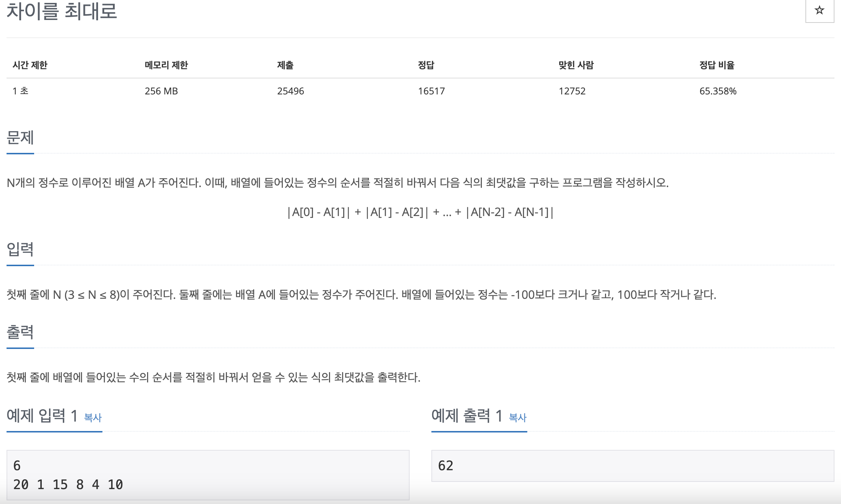Click the 65.358% accuracy value
The image size is (841, 504).
718,91
